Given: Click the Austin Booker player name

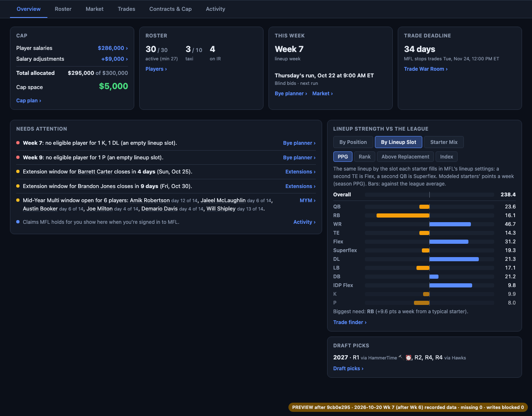Looking at the screenshot, I should tap(40, 209).
